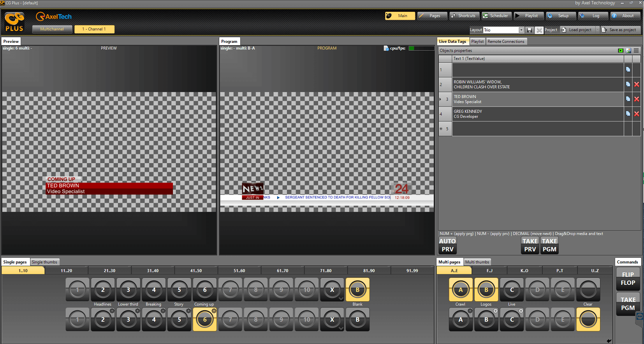Click the list lines icon in Objects properties
Image resolution: width=644 pixels, height=344 pixels.
(x=636, y=51)
